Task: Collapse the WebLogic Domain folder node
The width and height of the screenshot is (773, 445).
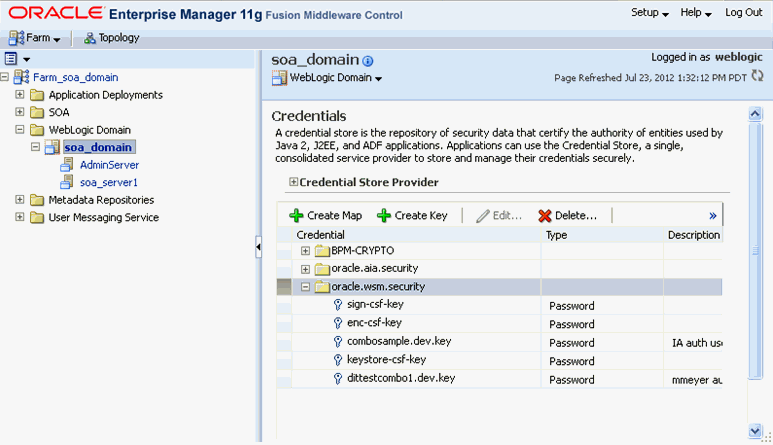Action: tap(20, 130)
